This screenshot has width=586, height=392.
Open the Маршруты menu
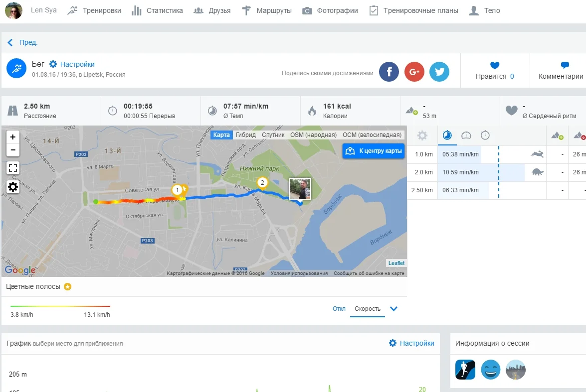tap(266, 10)
